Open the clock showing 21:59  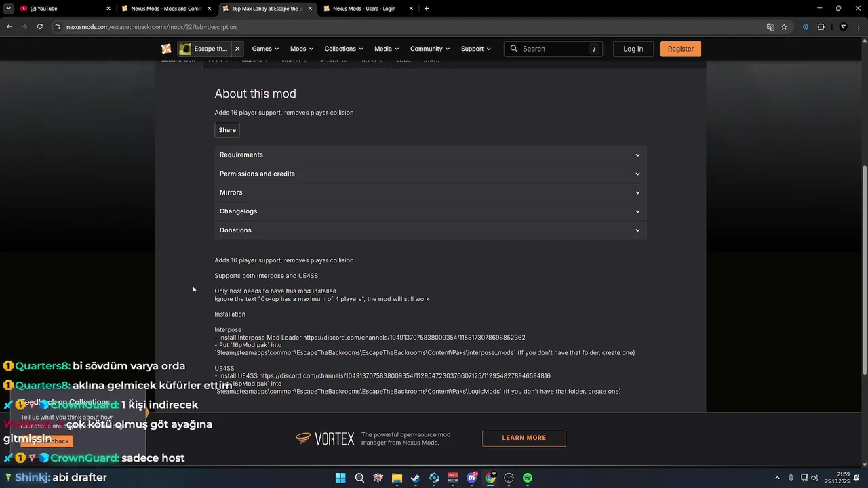[x=837, y=478]
